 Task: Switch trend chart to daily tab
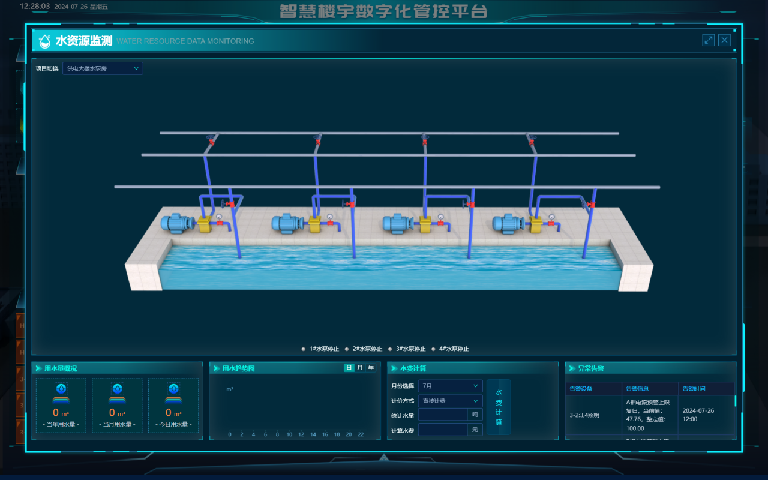[x=349, y=368]
